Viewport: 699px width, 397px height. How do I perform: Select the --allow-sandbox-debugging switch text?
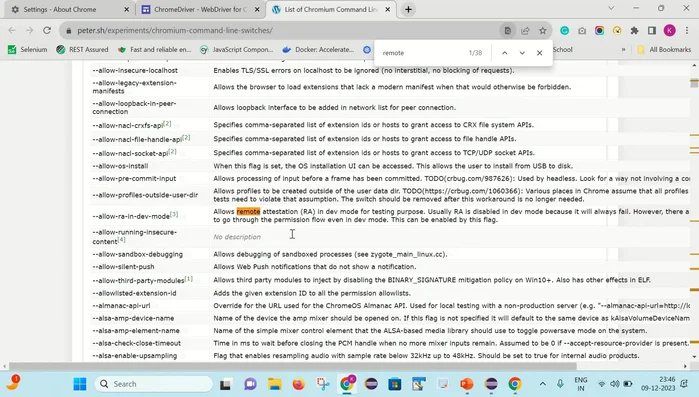pyautogui.click(x=137, y=254)
